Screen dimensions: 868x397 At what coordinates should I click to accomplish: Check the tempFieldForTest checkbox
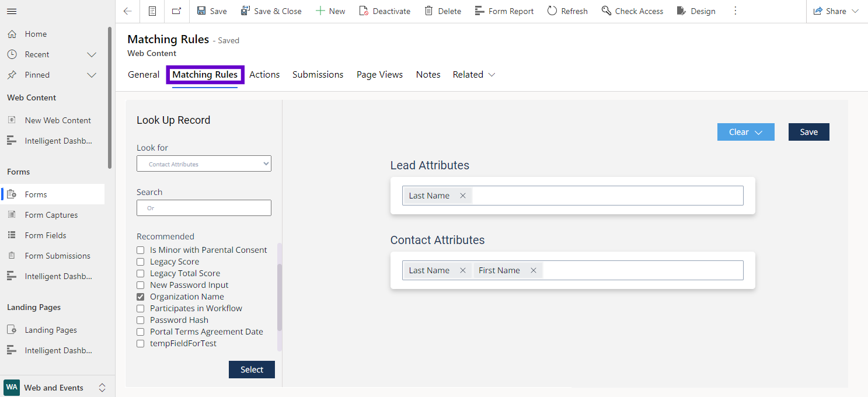pyautogui.click(x=140, y=343)
